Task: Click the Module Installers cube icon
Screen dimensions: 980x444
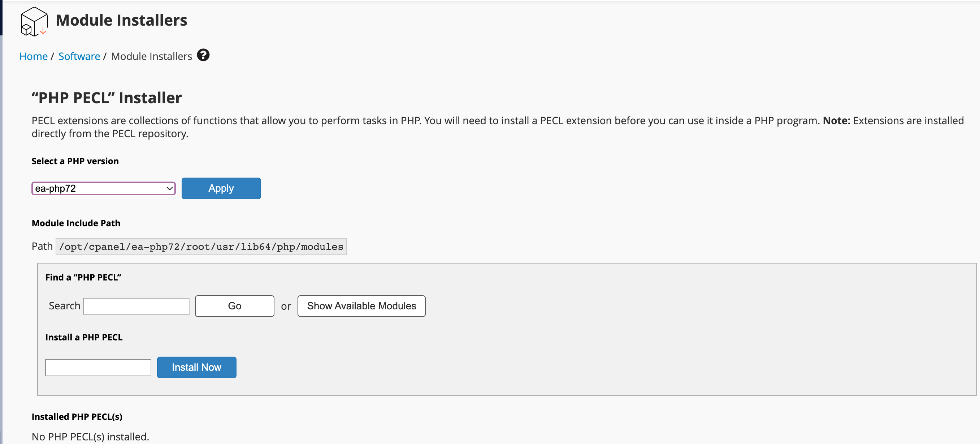Action: pos(34,21)
